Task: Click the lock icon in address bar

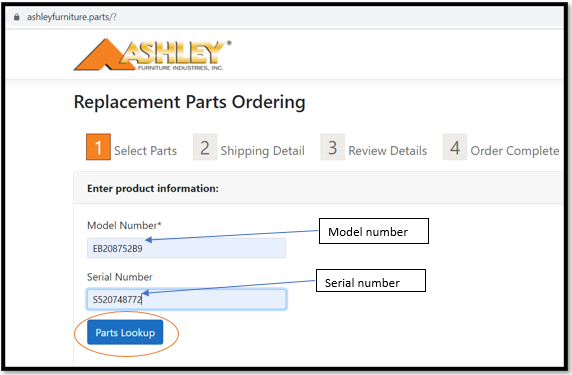Action: point(16,17)
